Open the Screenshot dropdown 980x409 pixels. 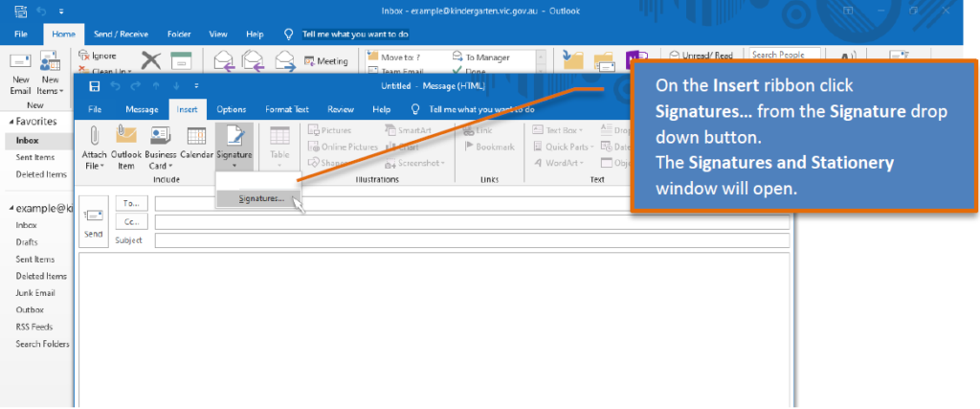point(415,163)
